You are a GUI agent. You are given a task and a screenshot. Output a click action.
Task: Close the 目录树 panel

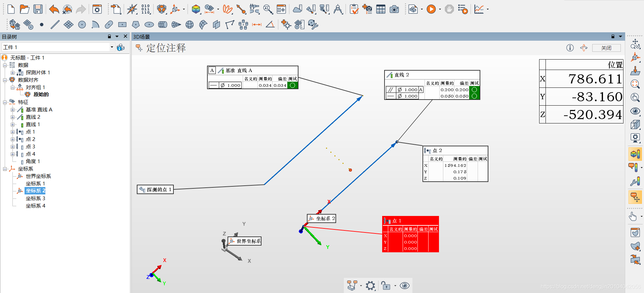[x=125, y=36]
